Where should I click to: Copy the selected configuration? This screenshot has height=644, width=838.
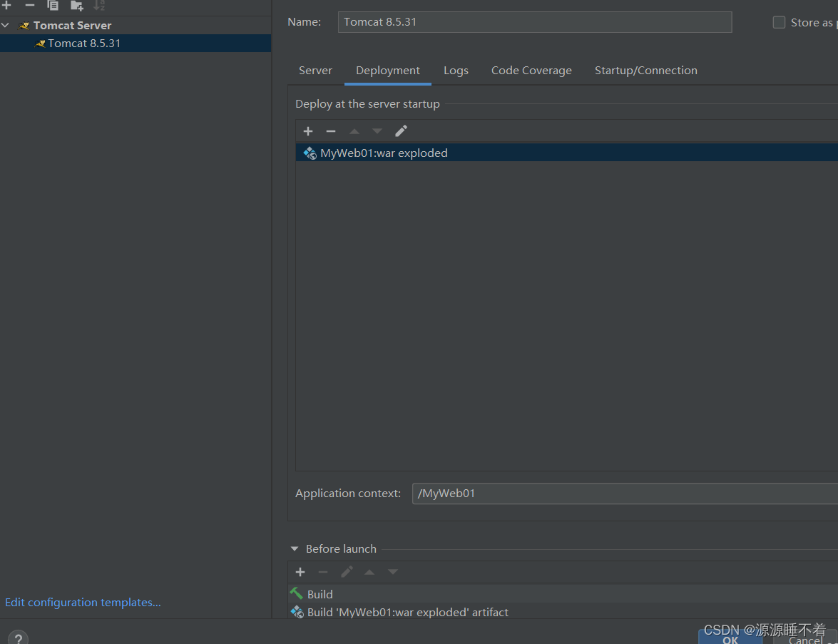tap(53, 5)
